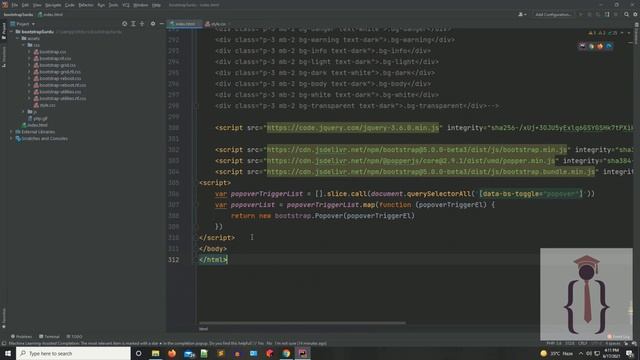
Task: Click bootstrapSundu breadcrumb in navigation bar
Action: point(18,14)
